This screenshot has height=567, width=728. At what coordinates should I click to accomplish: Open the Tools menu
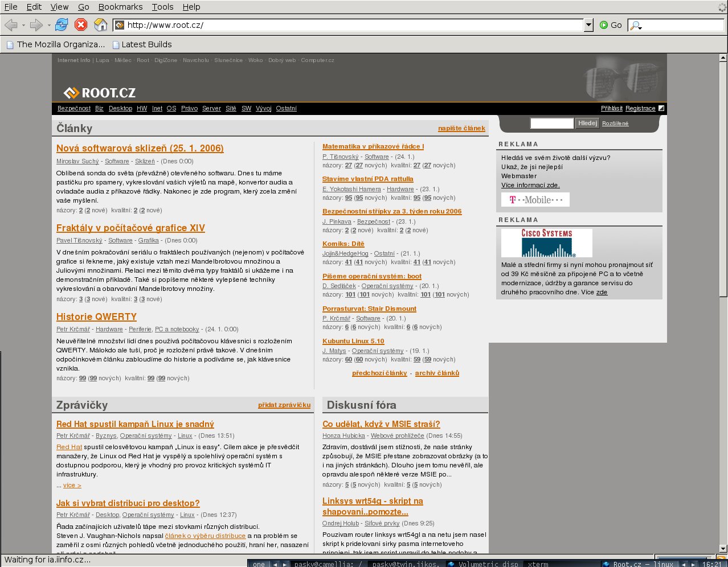coord(162,7)
